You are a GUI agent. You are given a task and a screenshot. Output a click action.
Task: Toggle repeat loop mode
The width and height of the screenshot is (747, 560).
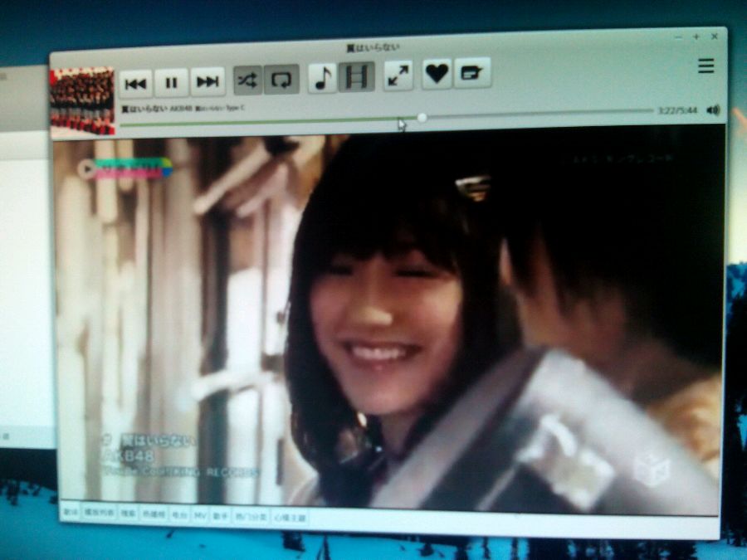tap(281, 79)
